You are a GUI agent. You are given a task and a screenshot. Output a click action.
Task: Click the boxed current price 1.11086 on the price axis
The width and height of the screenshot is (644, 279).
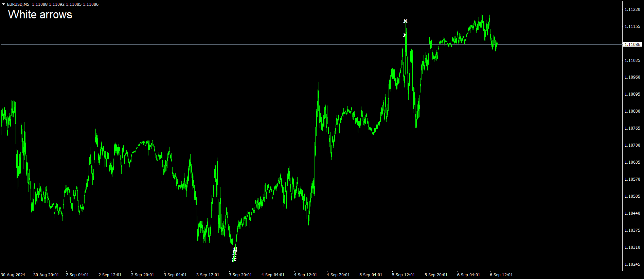(632, 45)
